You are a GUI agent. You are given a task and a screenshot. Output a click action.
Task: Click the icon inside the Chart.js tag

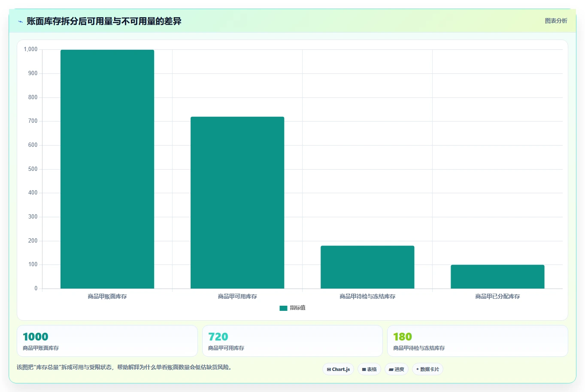pyautogui.click(x=329, y=369)
